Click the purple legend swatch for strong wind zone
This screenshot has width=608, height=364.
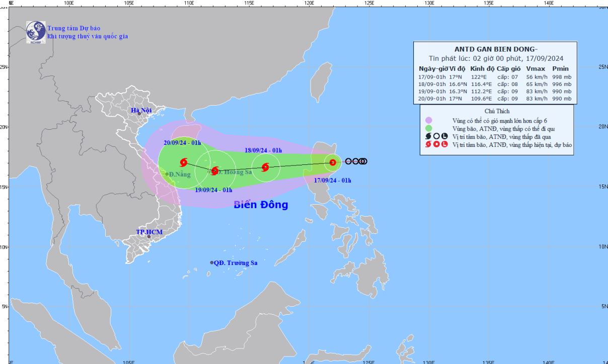coord(428,120)
